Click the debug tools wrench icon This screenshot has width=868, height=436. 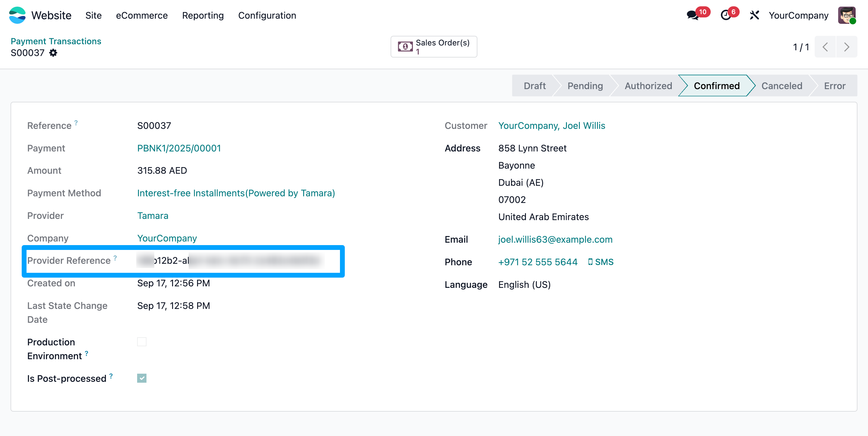754,15
